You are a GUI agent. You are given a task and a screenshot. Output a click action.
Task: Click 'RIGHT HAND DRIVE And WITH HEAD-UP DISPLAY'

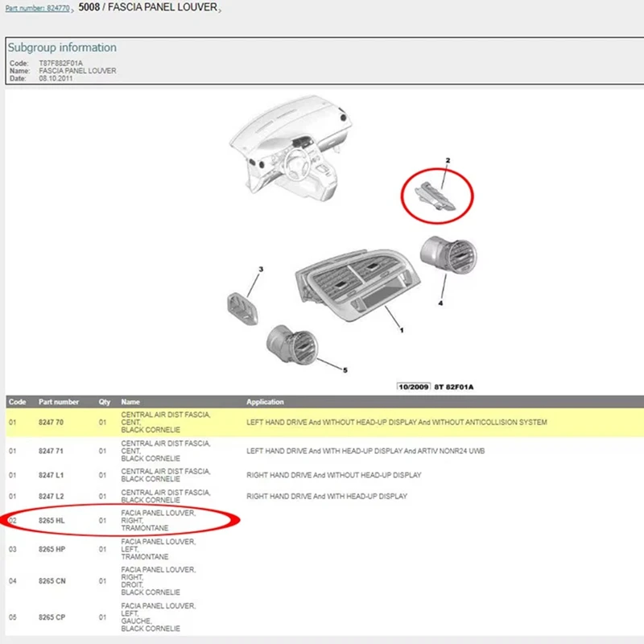(327, 496)
